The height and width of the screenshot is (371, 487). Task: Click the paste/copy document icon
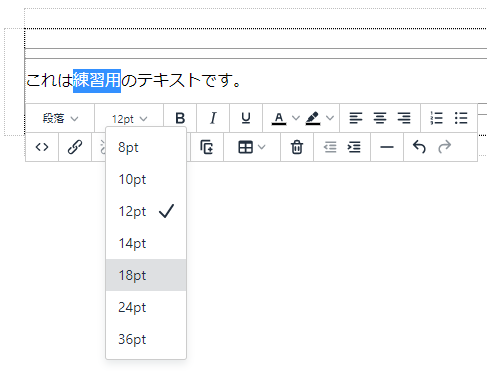[x=207, y=147]
